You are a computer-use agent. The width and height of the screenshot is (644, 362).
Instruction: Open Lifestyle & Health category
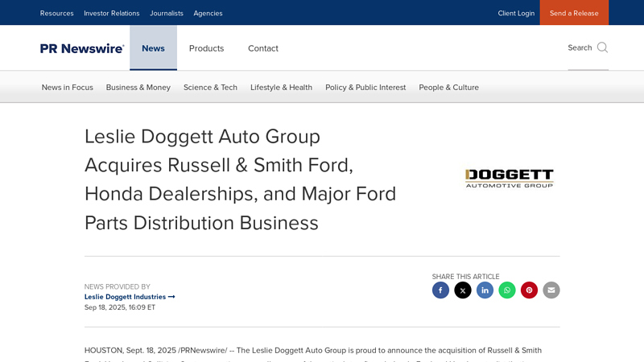coord(281,88)
